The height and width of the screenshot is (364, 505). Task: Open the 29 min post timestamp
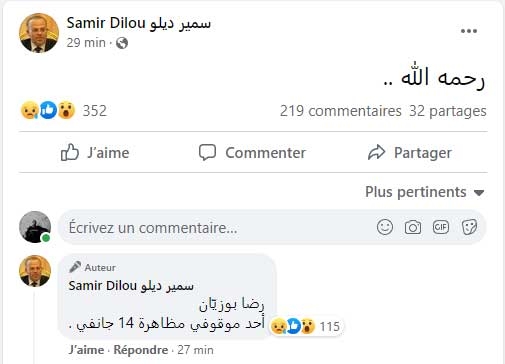click(86, 43)
